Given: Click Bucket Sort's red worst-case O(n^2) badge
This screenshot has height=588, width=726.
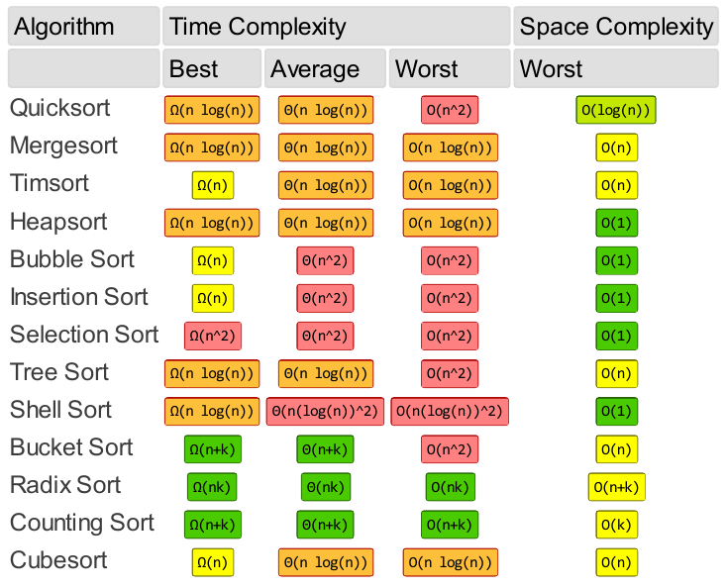Looking at the screenshot, I should [x=451, y=449].
